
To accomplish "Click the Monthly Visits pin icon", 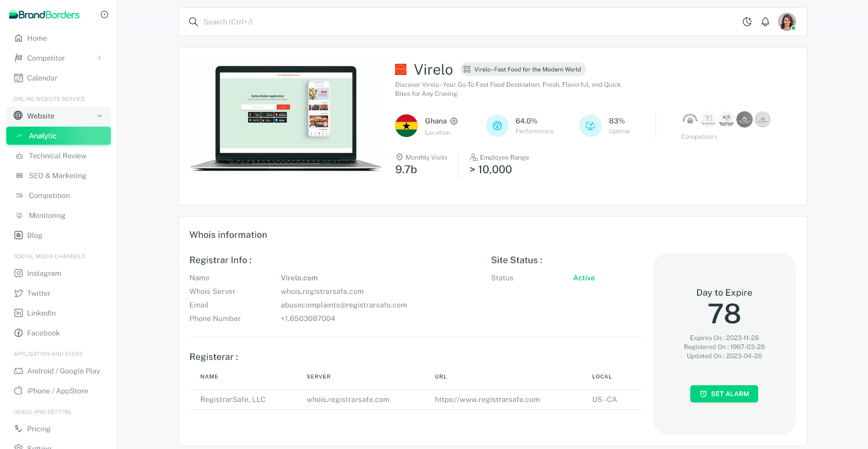I will (x=399, y=157).
